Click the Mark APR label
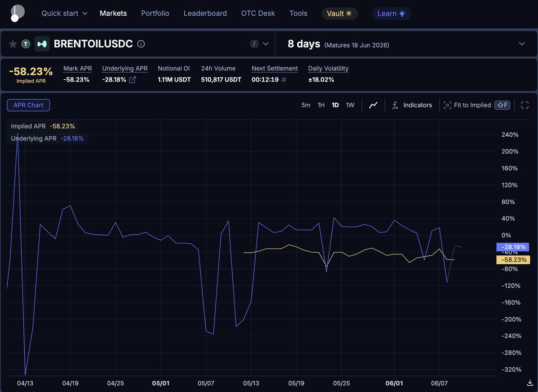This screenshot has height=392, width=538. pyautogui.click(x=78, y=69)
